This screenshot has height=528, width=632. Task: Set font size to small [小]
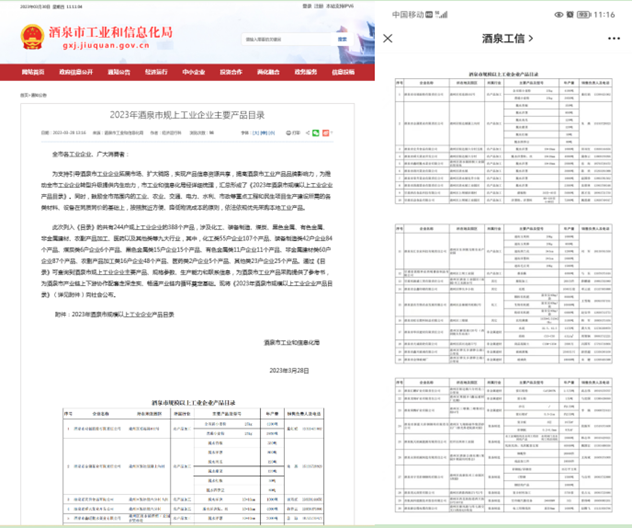[272, 133]
